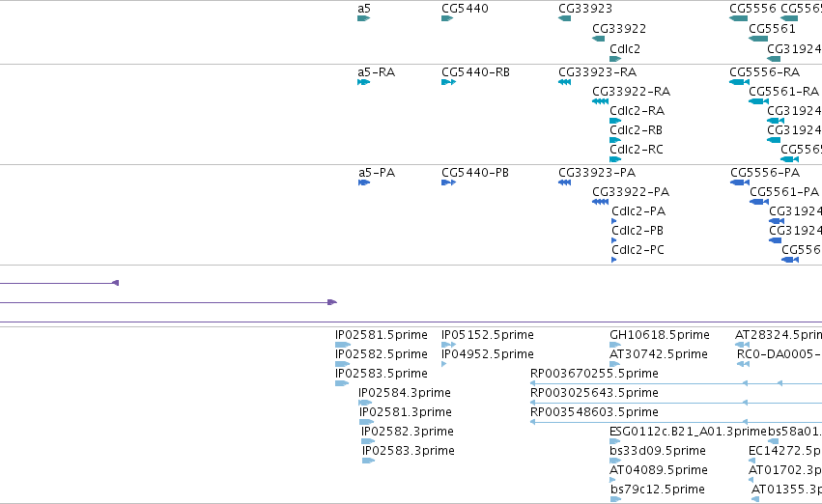
Task: Click the IP05152.5prime EST label
Action: click(488, 335)
